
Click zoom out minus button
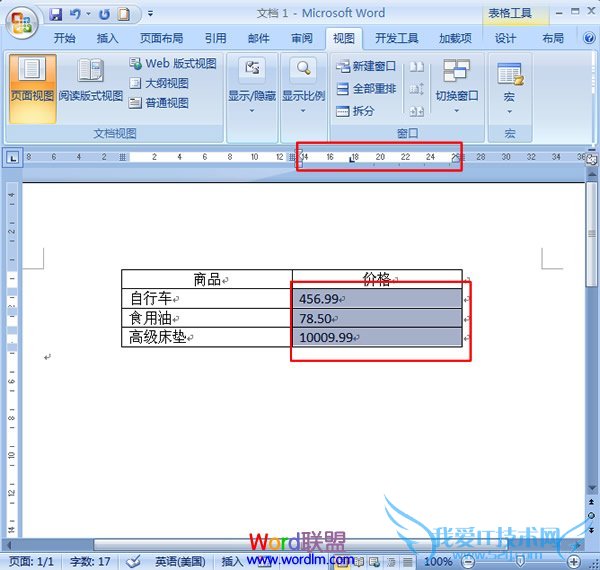468,562
